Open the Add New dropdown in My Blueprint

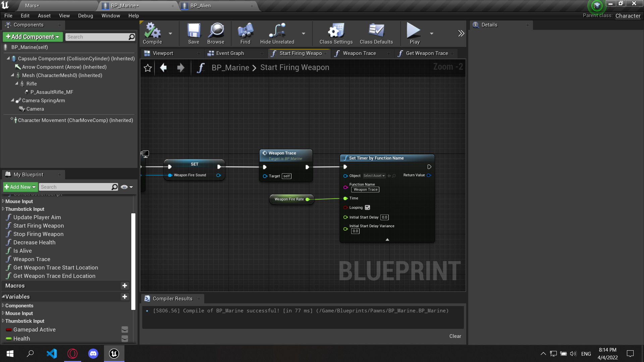[x=20, y=187]
